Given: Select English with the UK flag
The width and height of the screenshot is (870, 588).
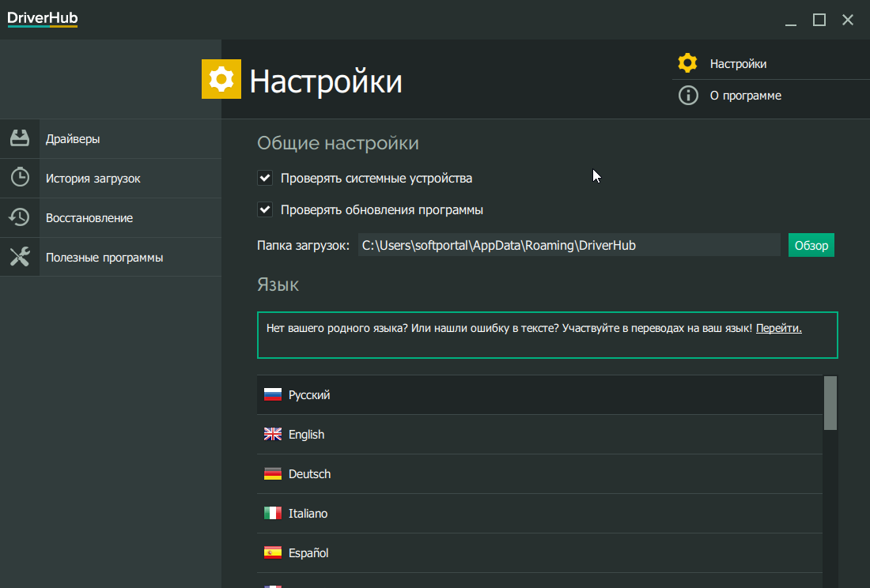Looking at the screenshot, I should [306, 435].
